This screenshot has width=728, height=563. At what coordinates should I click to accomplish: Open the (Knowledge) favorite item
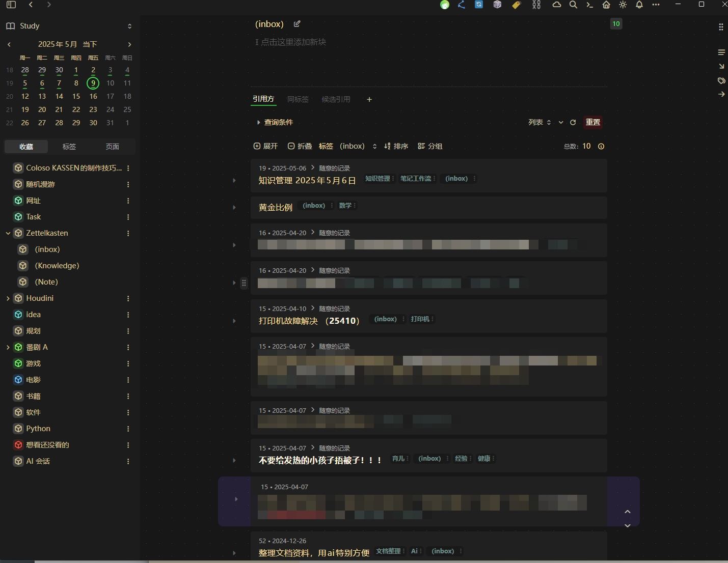pos(57,266)
